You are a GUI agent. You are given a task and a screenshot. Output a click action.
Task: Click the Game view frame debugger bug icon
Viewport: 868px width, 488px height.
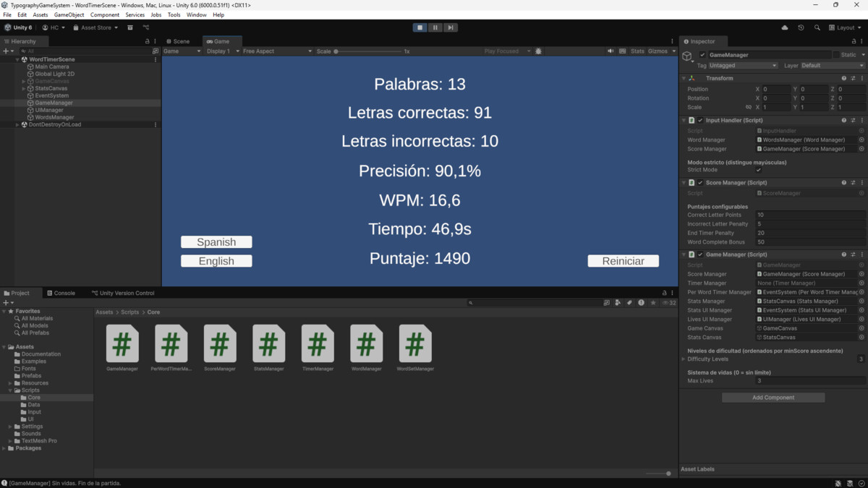(x=539, y=51)
